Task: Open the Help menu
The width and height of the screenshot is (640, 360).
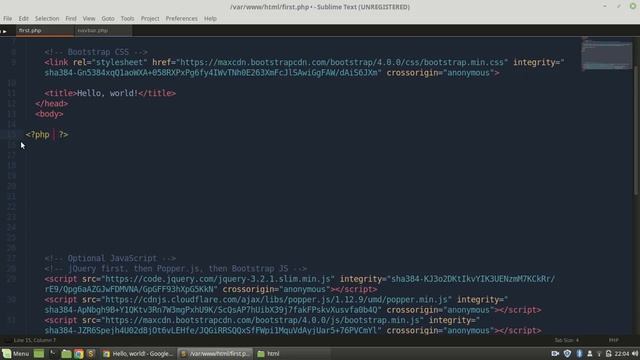Action: [210, 18]
